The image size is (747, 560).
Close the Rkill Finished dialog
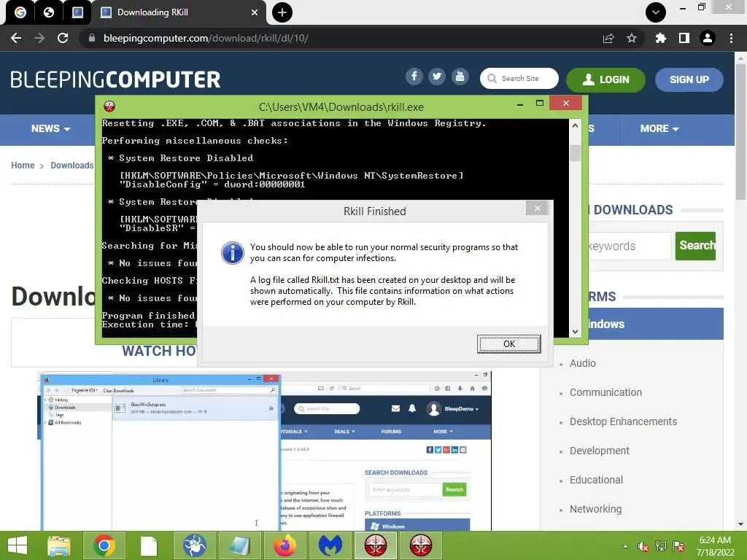538,208
